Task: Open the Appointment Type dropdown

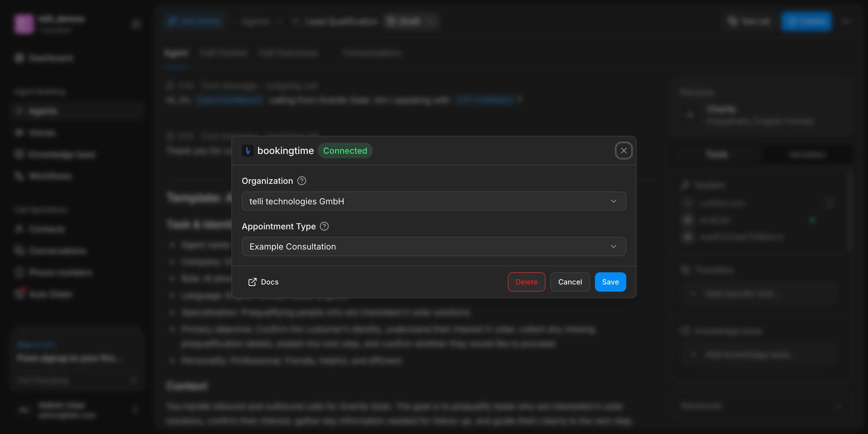Action: [x=434, y=246]
